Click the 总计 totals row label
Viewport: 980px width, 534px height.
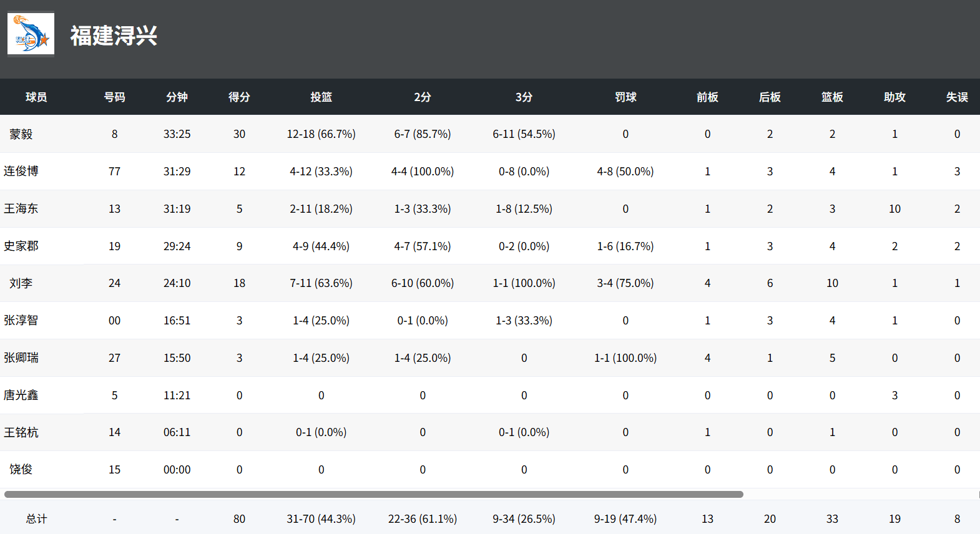36,519
